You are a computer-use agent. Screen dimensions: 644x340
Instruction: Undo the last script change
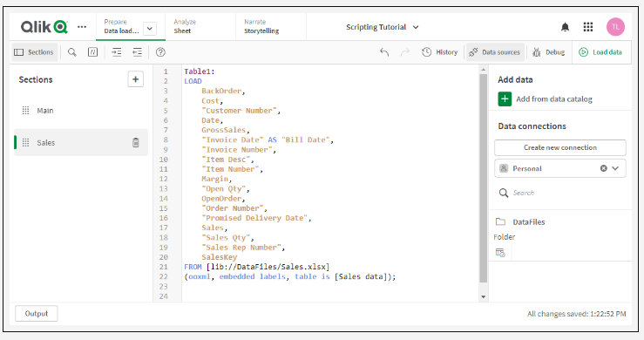pos(384,52)
